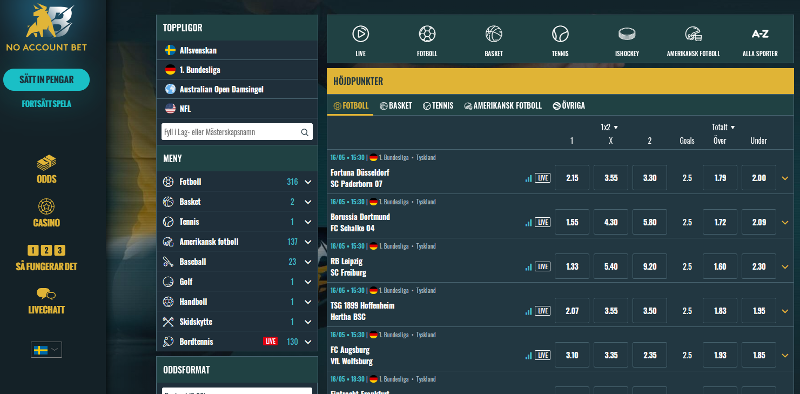Open the Totalt market dropdown
Viewport: 800px width, 394px height.
(x=723, y=127)
